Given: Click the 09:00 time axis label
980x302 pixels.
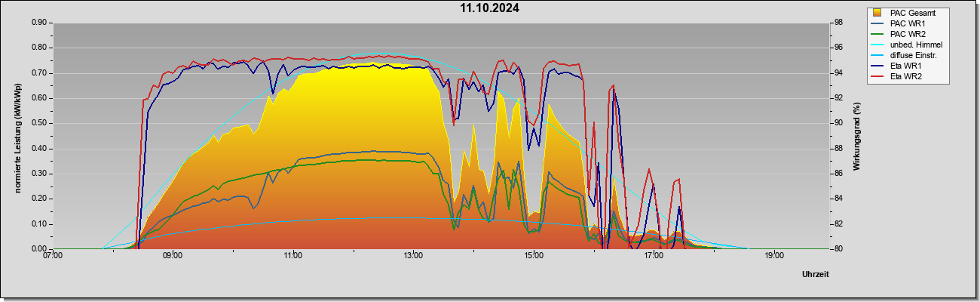Looking at the screenshot, I should click(173, 256).
